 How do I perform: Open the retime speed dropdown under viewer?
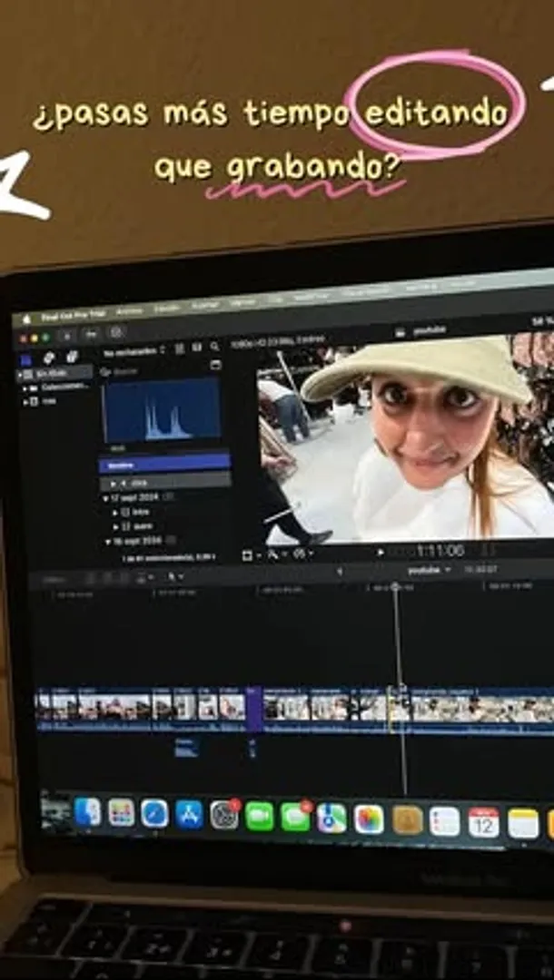(x=304, y=554)
